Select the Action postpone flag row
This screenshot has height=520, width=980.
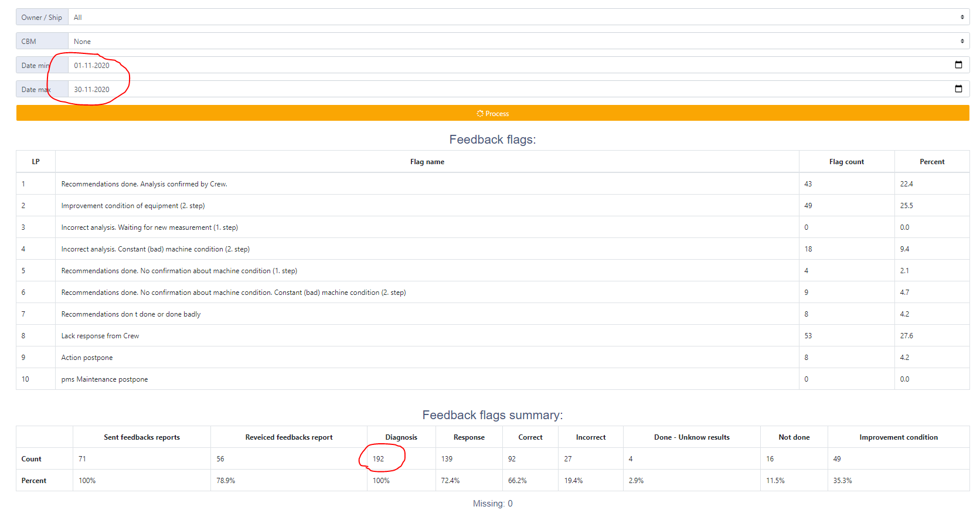click(x=87, y=358)
